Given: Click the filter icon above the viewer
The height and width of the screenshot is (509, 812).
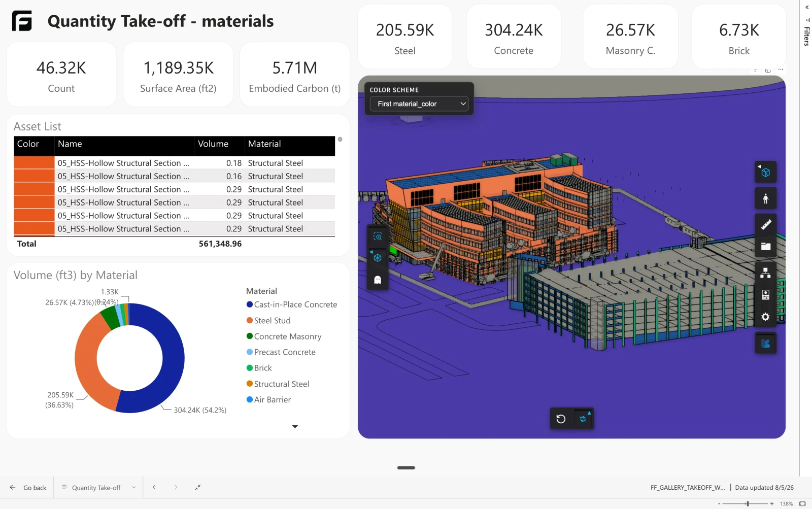Looking at the screenshot, I should [756, 70].
